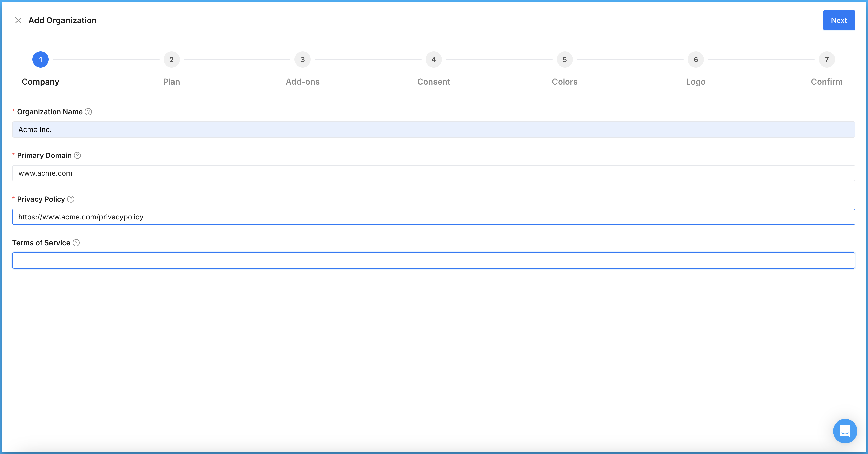
Task: Go to step 2 Plan circle
Action: pyautogui.click(x=171, y=59)
